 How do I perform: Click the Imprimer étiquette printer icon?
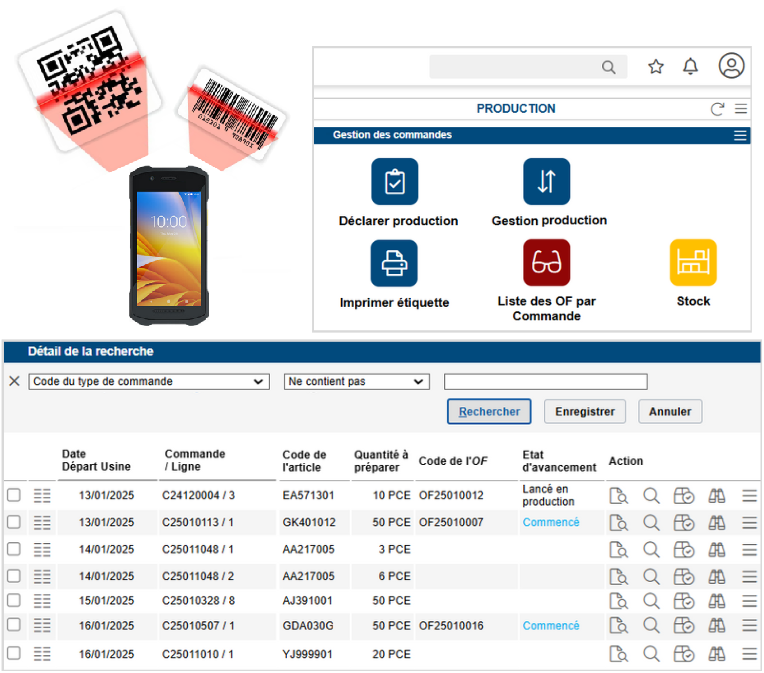click(x=395, y=263)
